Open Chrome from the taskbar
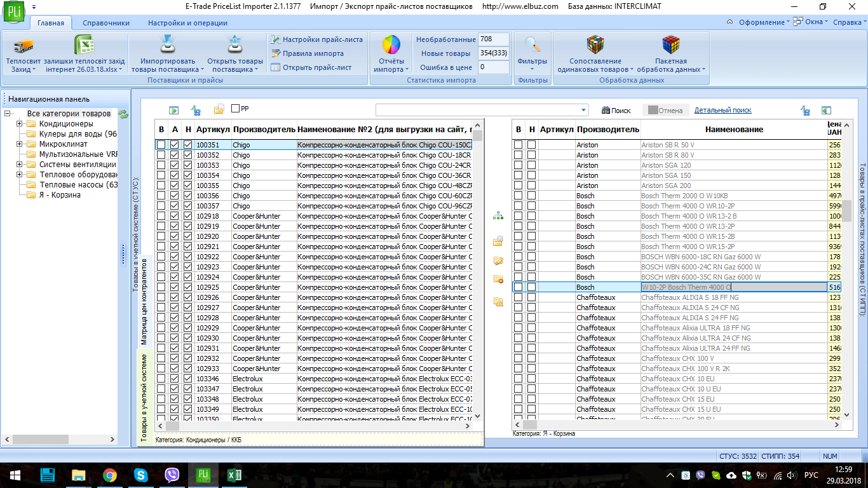The image size is (868, 488). click(x=110, y=475)
